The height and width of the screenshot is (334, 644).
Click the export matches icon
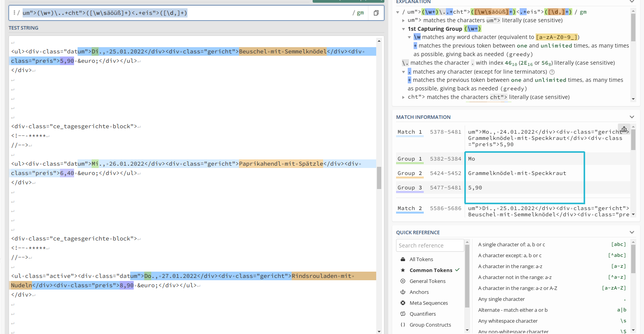click(624, 129)
